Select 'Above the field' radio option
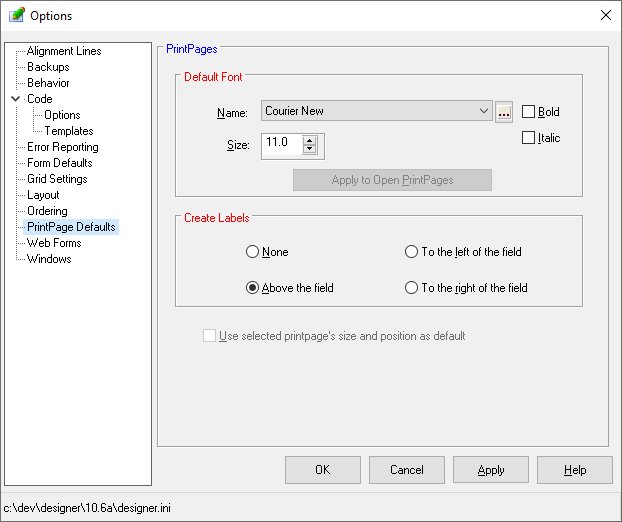 [x=253, y=288]
